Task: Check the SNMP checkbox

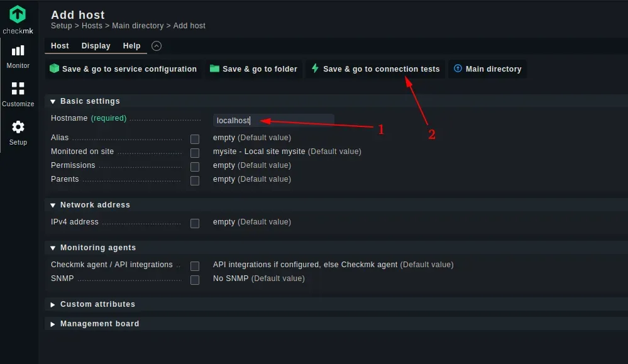Action: [195, 280]
